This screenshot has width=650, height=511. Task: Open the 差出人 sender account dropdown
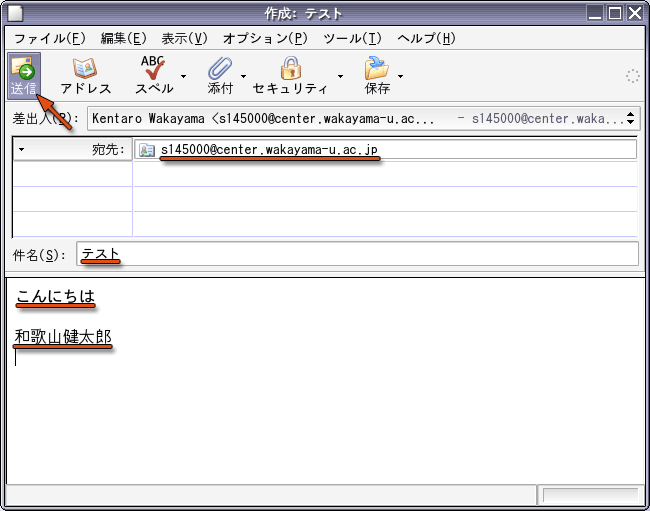pos(364,119)
